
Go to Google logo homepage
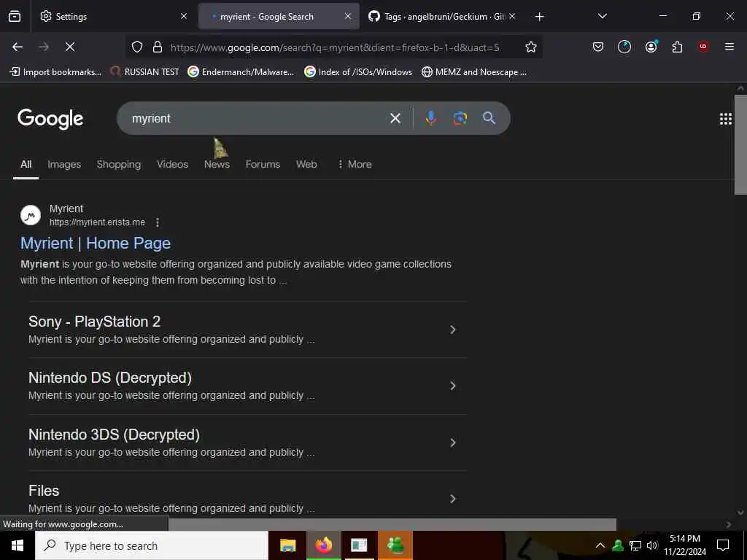click(50, 119)
